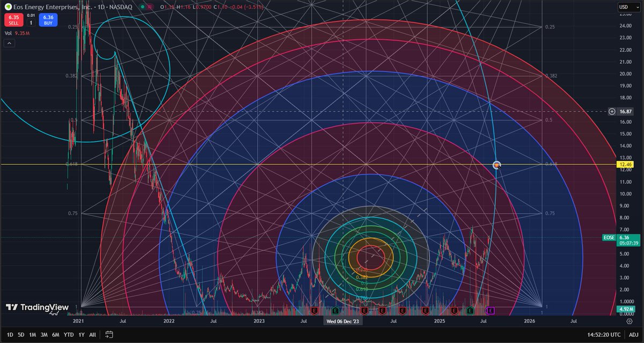Click the red 6.35 SELL button
The image size is (644, 343).
pos(13,20)
